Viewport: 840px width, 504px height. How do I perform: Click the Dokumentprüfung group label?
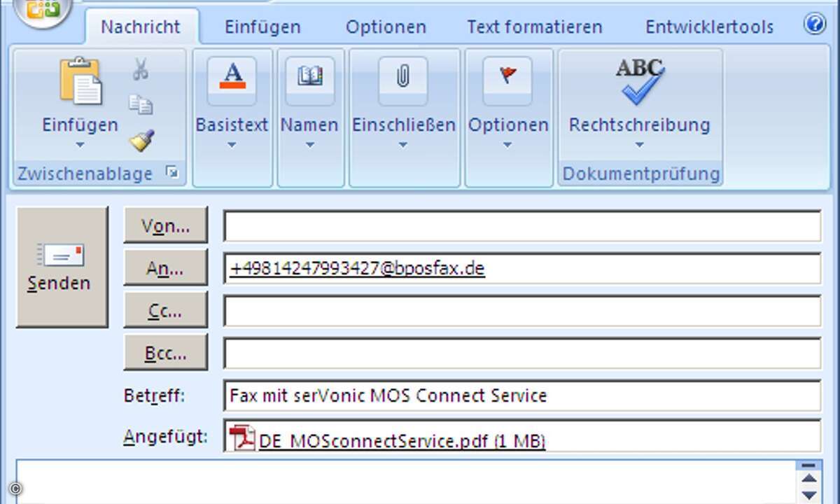coord(641,174)
